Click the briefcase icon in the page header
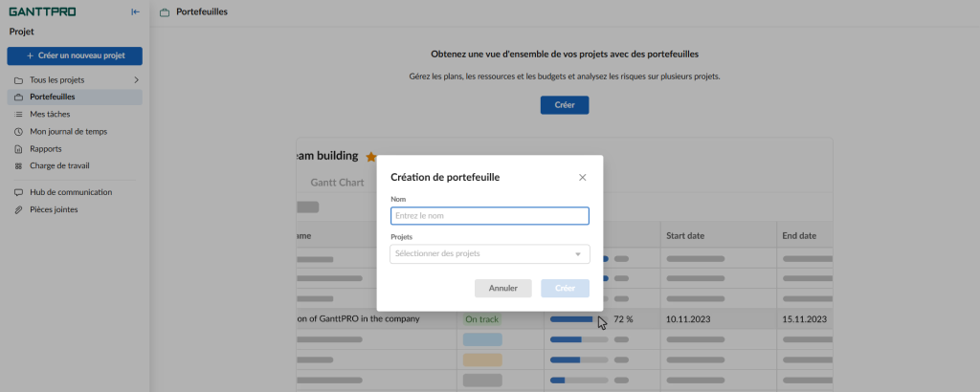Viewport: 980px width, 392px height. click(x=165, y=12)
